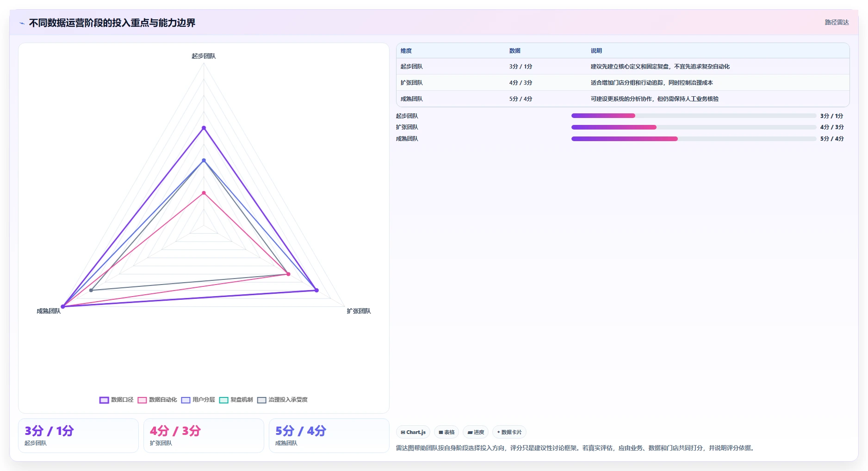Click the Chart.js chip
Screen dimensions: 868x471
point(413,432)
